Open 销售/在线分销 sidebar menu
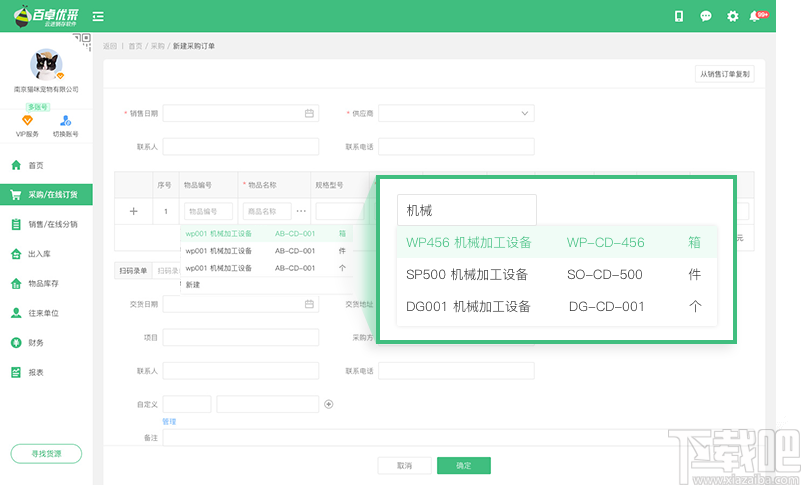The height and width of the screenshot is (485, 803). point(46,224)
